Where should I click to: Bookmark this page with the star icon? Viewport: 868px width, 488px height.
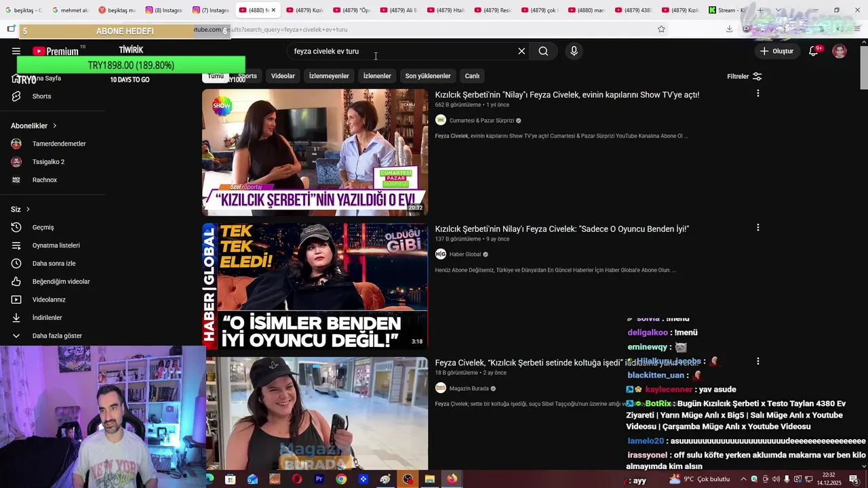point(661,29)
